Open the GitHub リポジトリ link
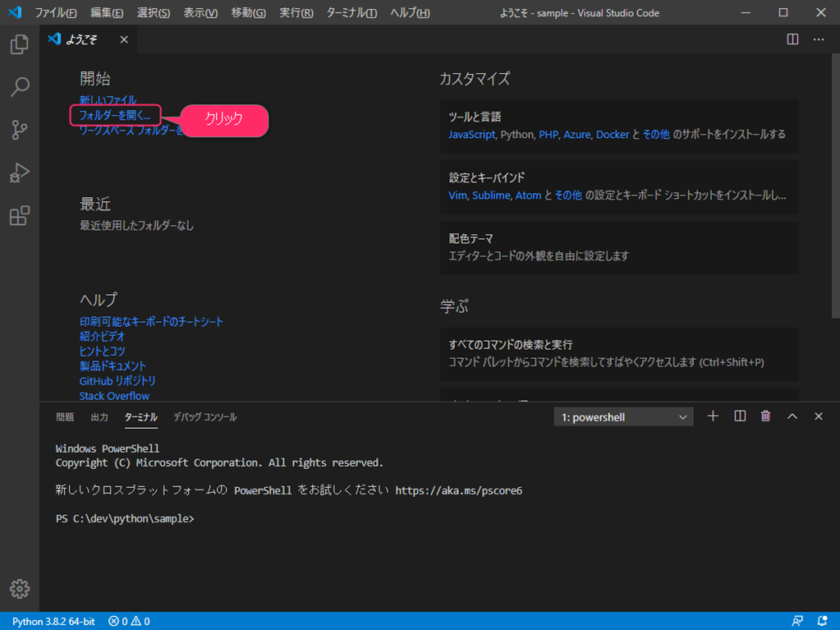 point(117,381)
